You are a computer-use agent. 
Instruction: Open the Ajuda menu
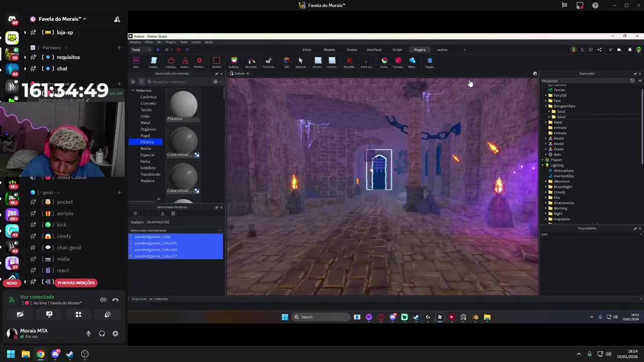click(209, 42)
